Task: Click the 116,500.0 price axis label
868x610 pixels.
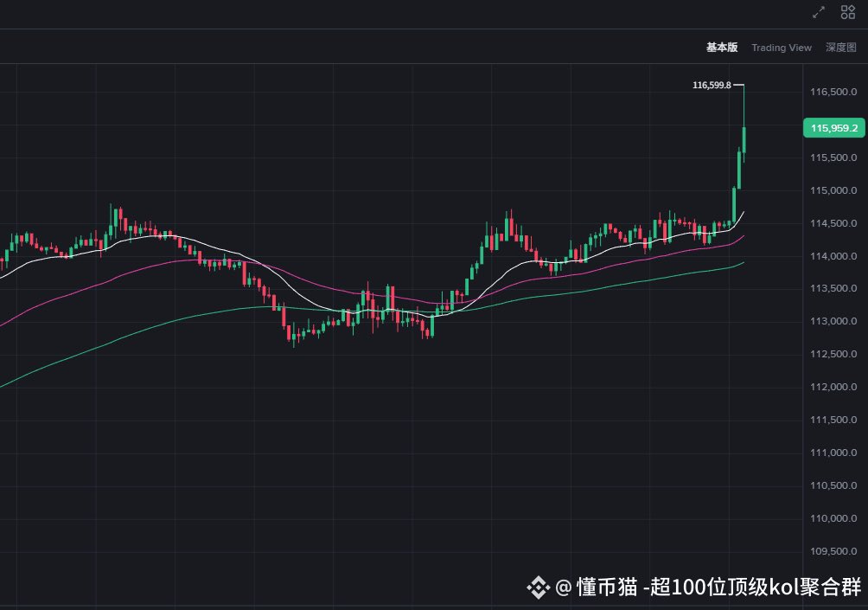Action: coord(833,93)
